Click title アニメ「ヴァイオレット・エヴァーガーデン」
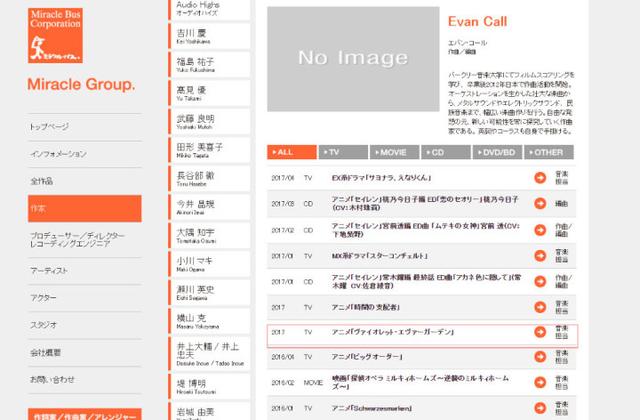The width and height of the screenshot is (640, 420). 393,332
